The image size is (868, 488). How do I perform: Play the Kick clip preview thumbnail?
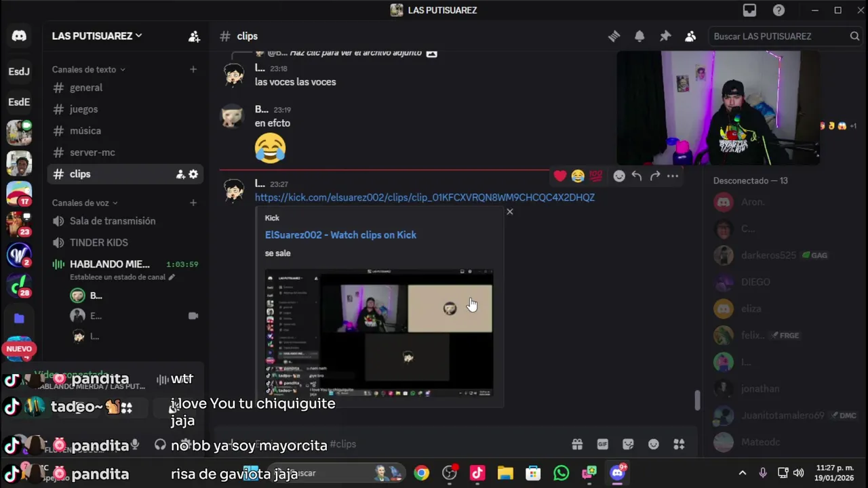point(379,333)
